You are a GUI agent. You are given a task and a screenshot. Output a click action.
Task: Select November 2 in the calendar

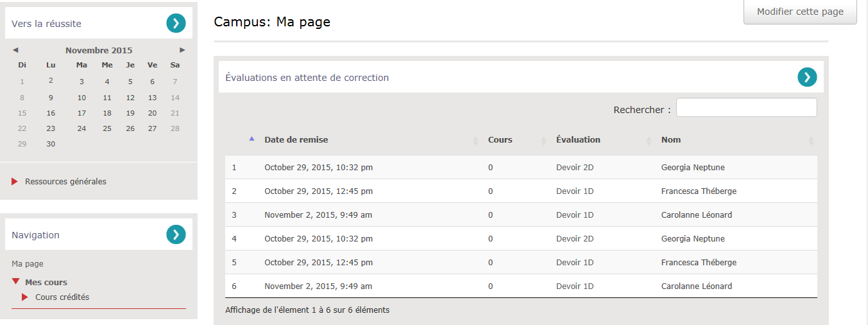(x=51, y=81)
